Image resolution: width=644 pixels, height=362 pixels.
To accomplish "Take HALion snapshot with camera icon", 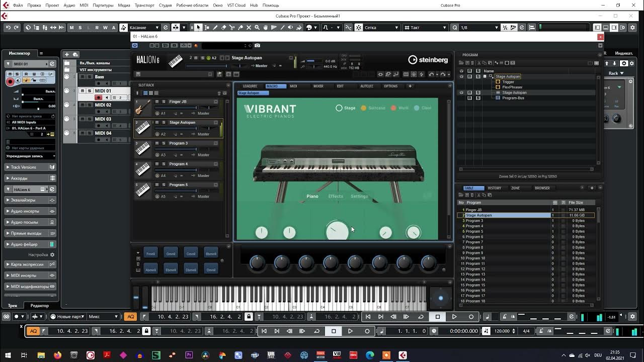I will [x=257, y=45].
